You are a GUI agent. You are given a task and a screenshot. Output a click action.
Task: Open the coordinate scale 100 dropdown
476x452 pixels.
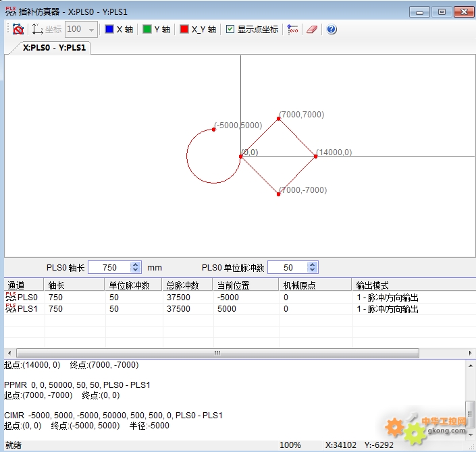pyautogui.click(x=91, y=30)
